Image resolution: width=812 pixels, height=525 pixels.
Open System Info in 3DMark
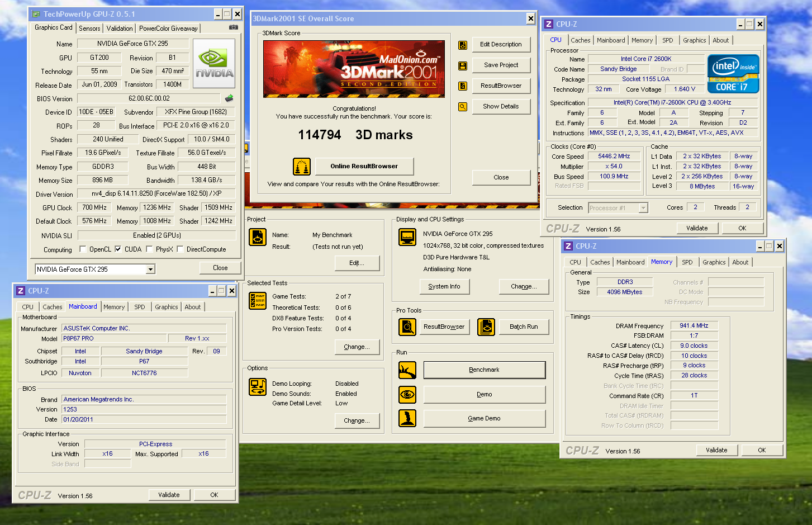click(444, 286)
